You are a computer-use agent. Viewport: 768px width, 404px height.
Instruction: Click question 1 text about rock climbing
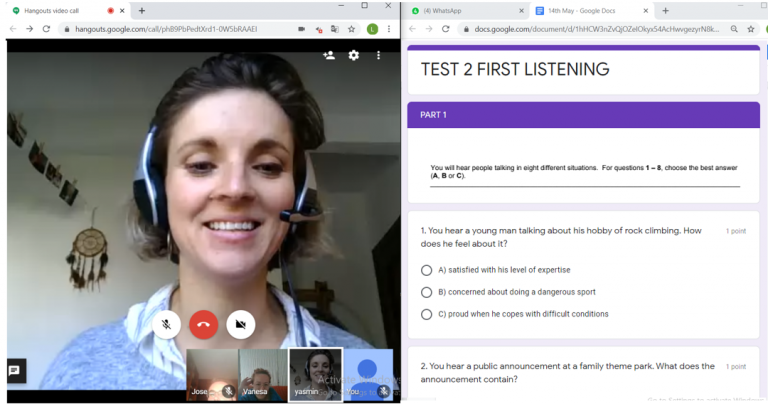click(x=561, y=237)
